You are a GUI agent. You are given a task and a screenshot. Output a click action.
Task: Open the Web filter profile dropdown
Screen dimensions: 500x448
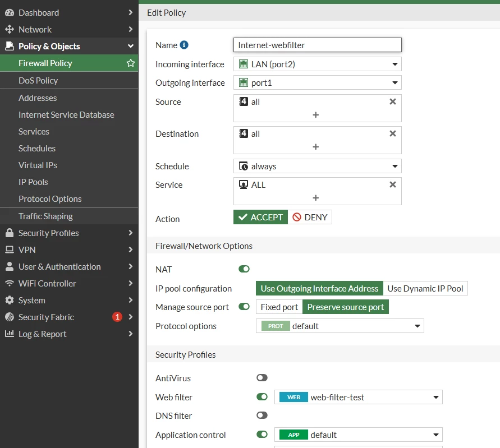pos(359,397)
